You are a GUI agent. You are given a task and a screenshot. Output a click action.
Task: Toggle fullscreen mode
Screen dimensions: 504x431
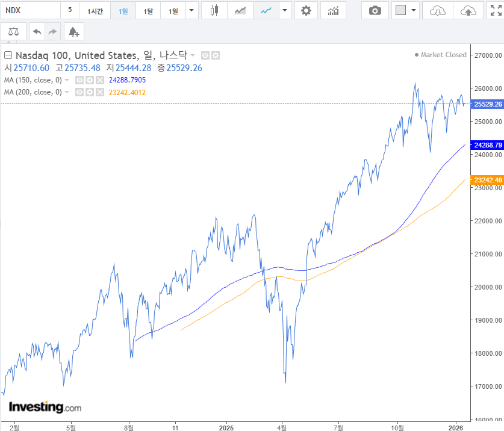tap(496, 11)
